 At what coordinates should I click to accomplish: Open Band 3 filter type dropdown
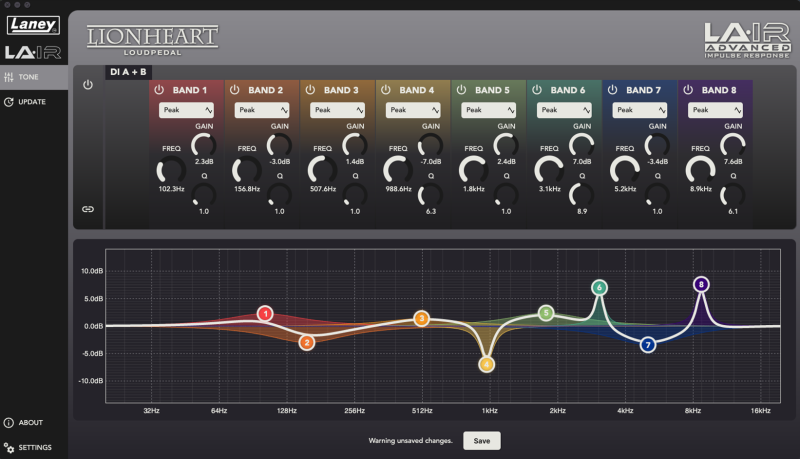point(337,110)
